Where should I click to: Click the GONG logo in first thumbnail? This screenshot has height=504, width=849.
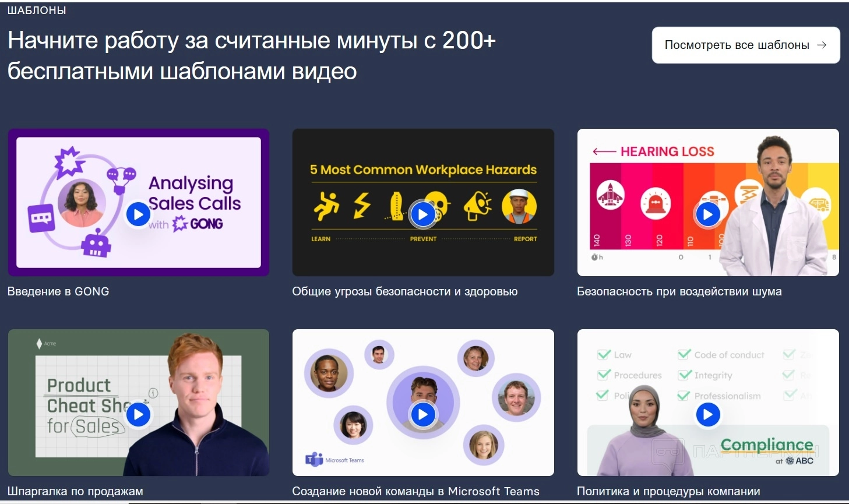pyautogui.click(x=198, y=224)
